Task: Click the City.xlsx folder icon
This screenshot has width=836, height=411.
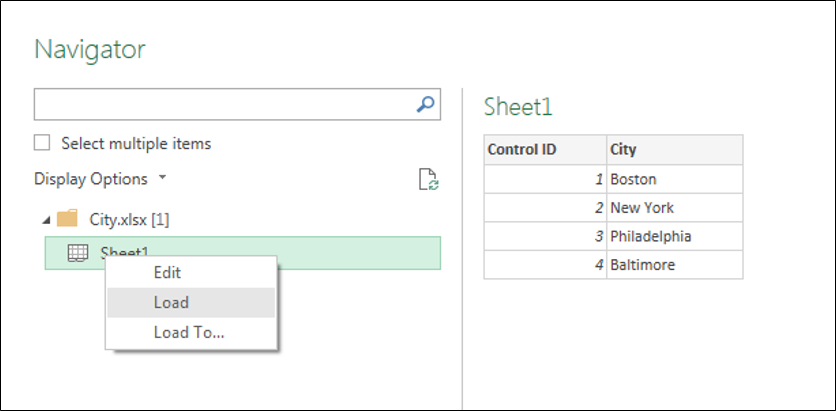Action: click(67, 219)
